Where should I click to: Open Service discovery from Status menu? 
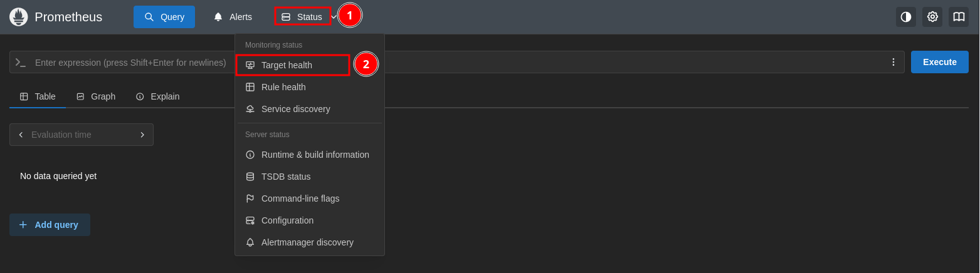[x=295, y=109]
